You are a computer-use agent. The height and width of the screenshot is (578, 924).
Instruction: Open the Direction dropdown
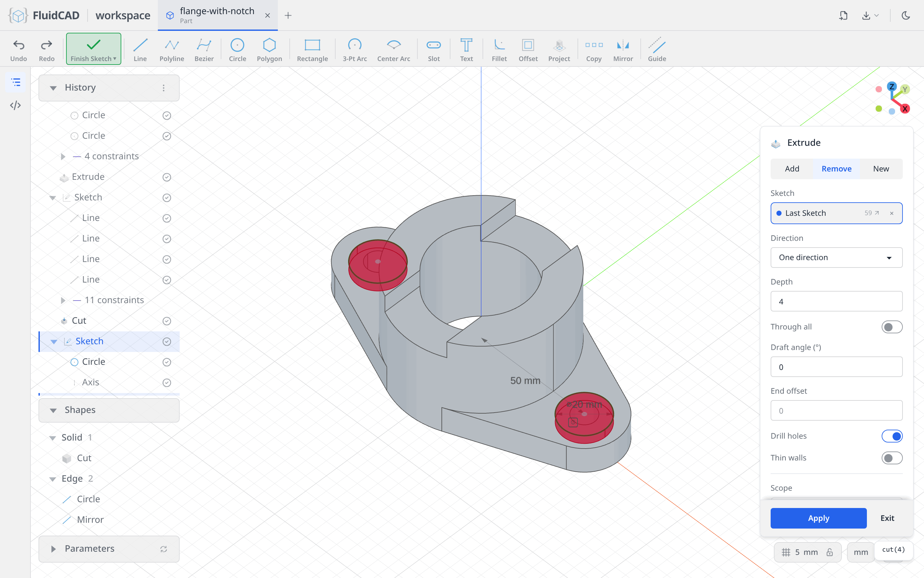(x=836, y=258)
